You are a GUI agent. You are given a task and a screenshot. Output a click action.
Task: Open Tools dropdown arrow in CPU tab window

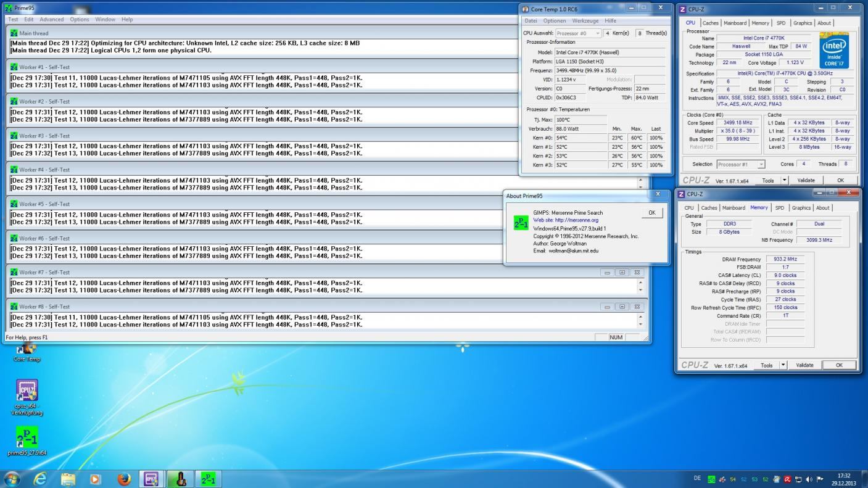[784, 180]
